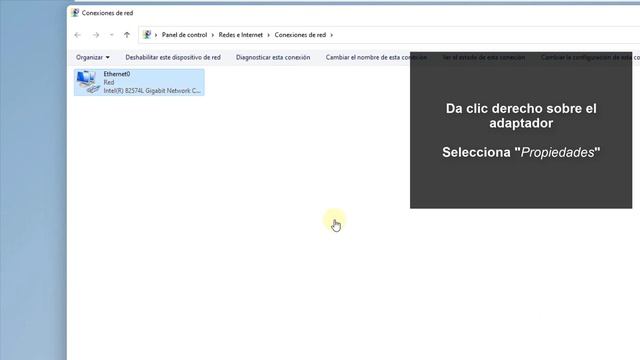Click Diagnosticar esta conexión

pos(273,57)
